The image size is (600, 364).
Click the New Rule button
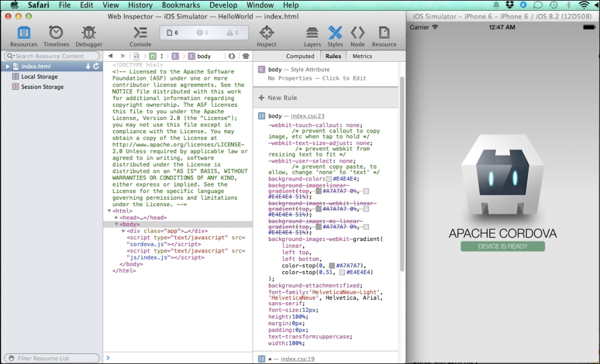tap(278, 98)
